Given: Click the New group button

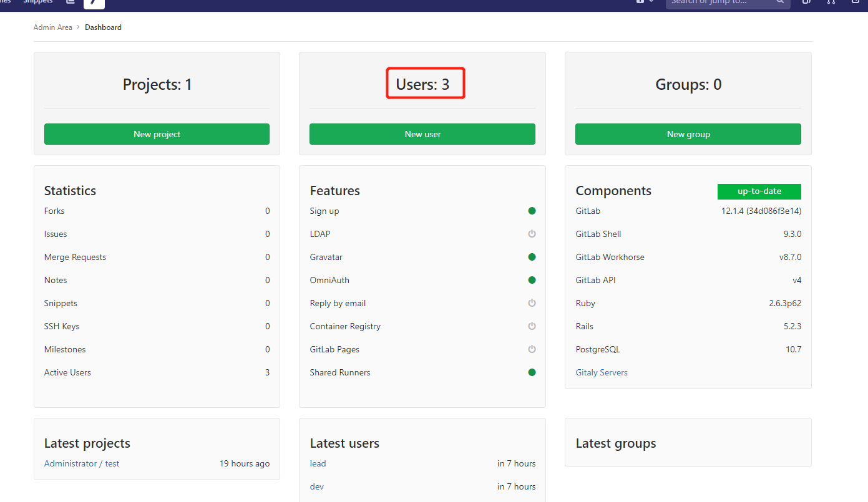Looking at the screenshot, I should [x=688, y=134].
